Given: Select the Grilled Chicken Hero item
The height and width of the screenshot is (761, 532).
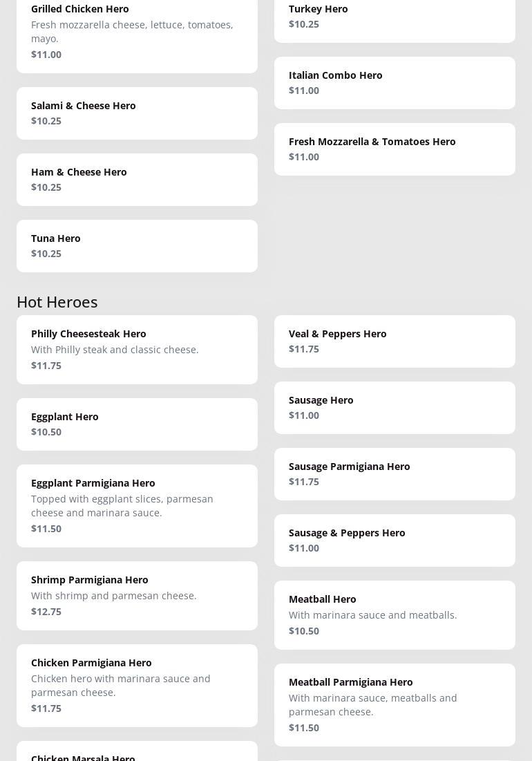Looking at the screenshot, I should coord(137,32).
